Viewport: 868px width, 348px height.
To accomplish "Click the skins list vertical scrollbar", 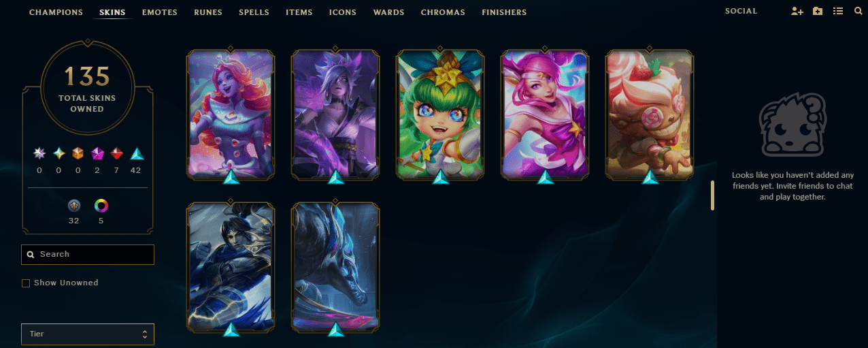I will [712, 195].
